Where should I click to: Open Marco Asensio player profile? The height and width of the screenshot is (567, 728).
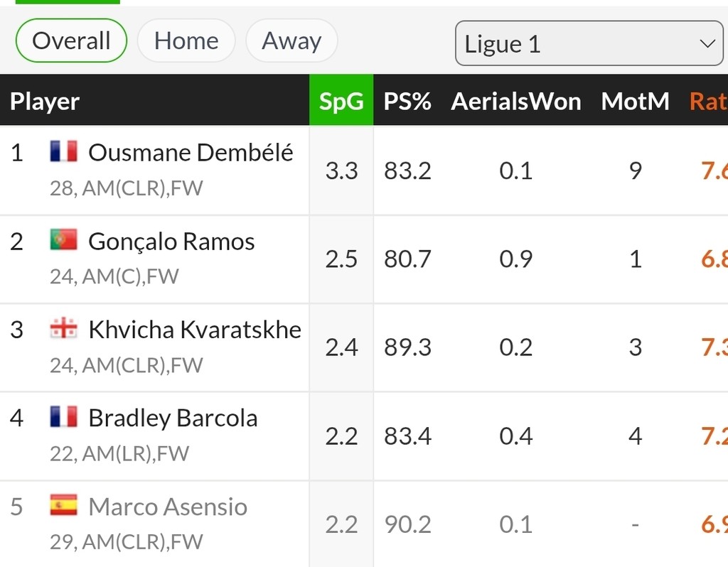[168, 506]
